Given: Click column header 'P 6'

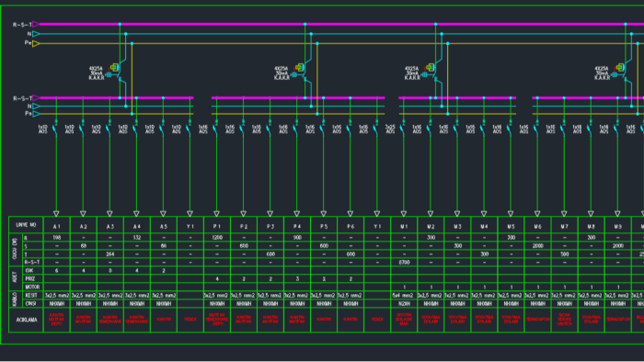Looking at the screenshot, I should coord(351,226).
